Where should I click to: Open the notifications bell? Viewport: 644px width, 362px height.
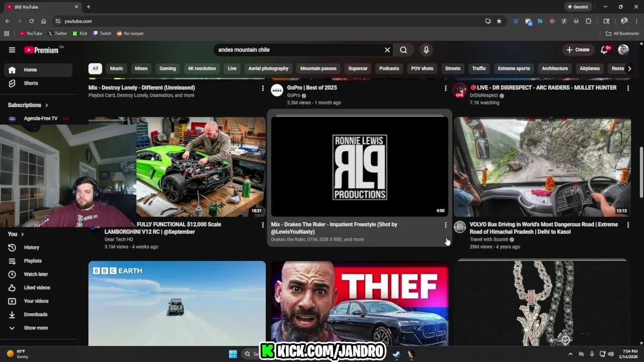tap(605, 50)
